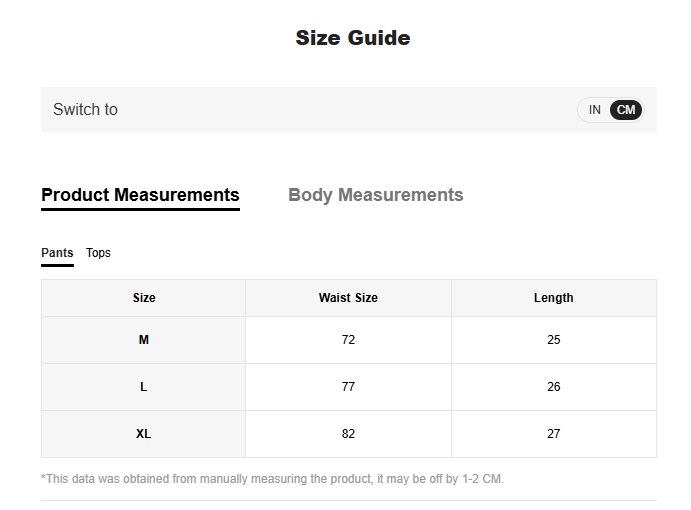
Task: Open the Product Measurements tab
Action: (x=140, y=195)
